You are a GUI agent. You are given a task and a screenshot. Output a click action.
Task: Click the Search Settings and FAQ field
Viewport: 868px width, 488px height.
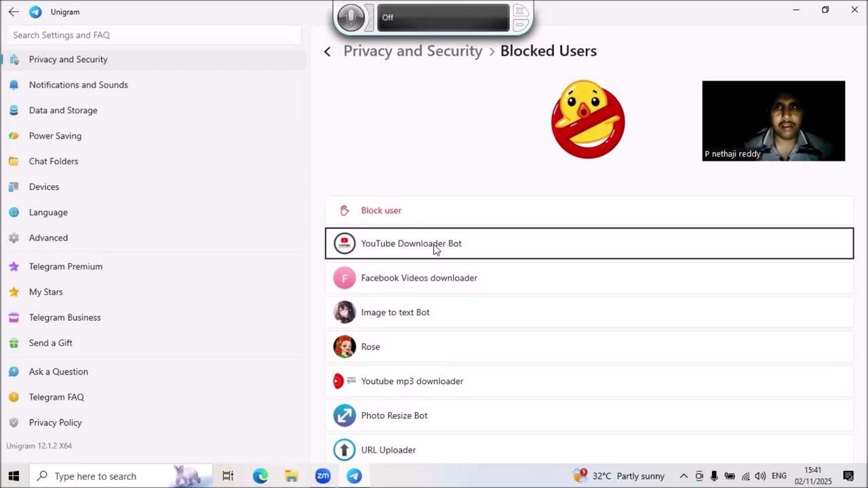pyautogui.click(x=154, y=35)
